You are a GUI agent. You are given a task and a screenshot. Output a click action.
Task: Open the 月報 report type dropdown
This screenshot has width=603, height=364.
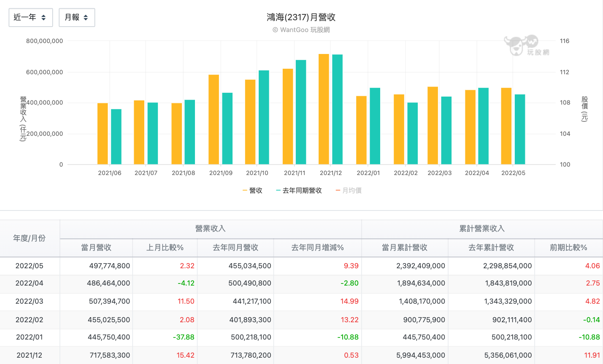tap(77, 17)
